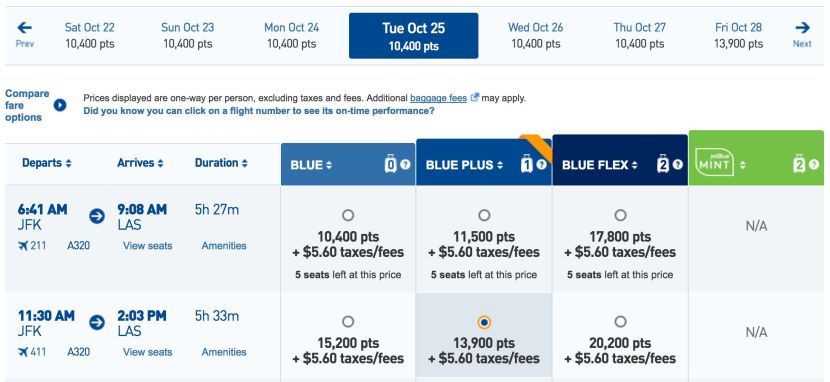Select Blue Flex 17,800 pts for flight 211
830x382 pixels.
click(620, 215)
